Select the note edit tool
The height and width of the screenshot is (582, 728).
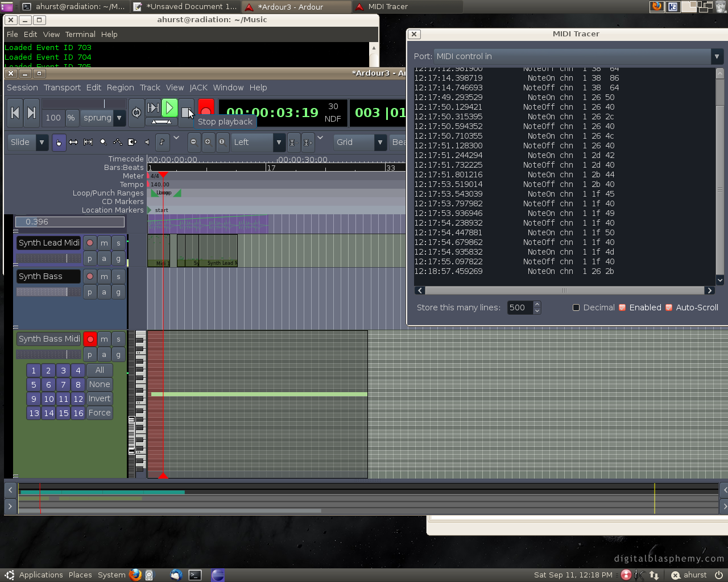[162, 142]
